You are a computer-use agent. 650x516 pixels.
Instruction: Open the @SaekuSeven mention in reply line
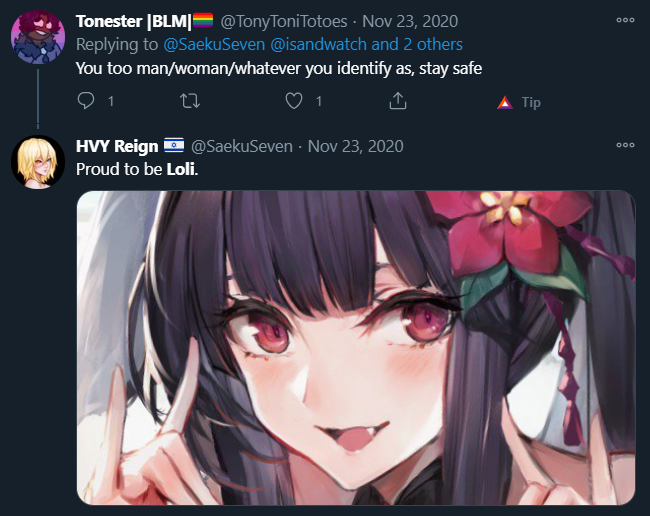[214, 44]
